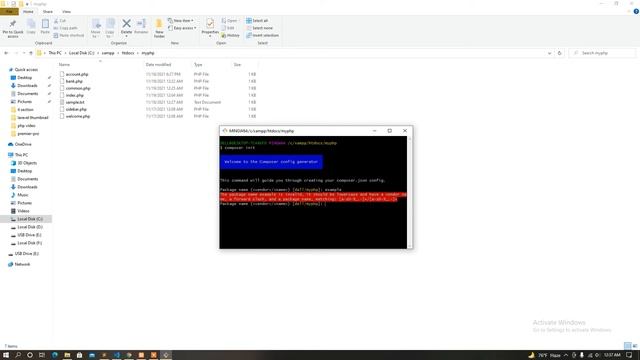The height and width of the screenshot is (360, 640).
Task: Select account.php file
Action: (77, 74)
